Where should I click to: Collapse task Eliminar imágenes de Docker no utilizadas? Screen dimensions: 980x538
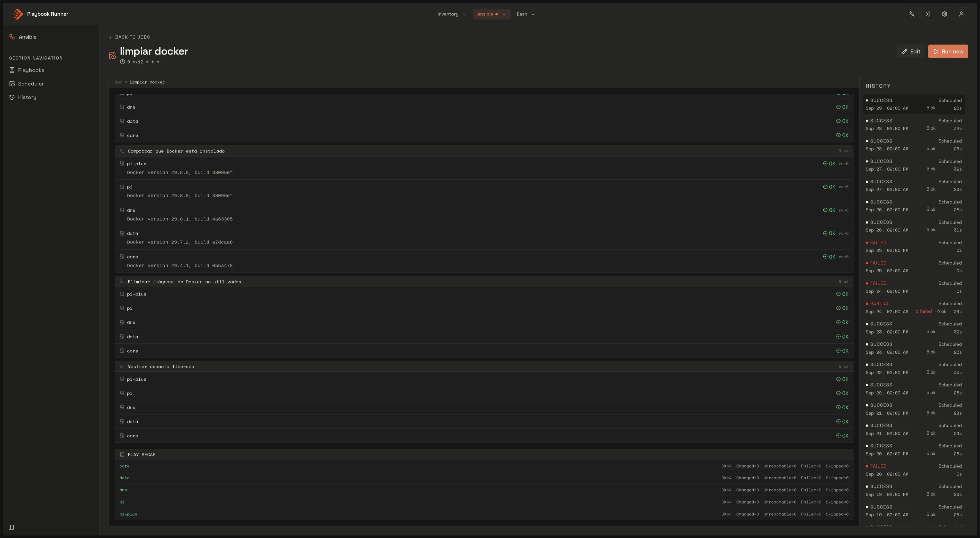(x=484, y=282)
